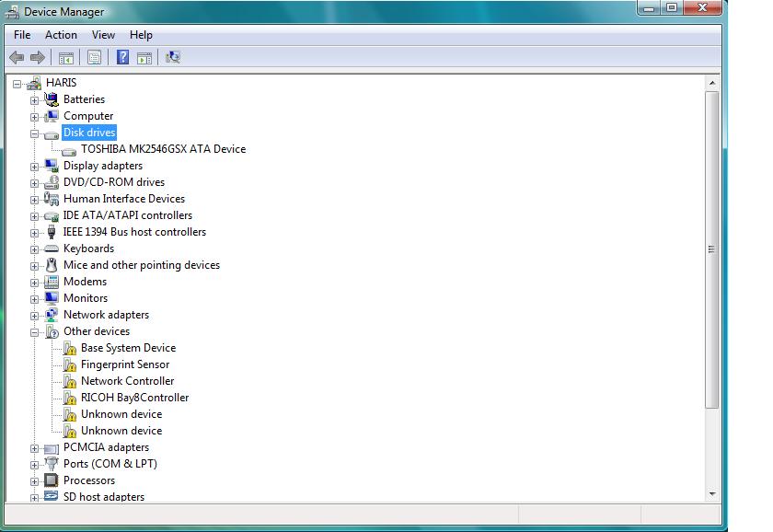
Task: Open the Help menu
Action: pyautogui.click(x=141, y=35)
